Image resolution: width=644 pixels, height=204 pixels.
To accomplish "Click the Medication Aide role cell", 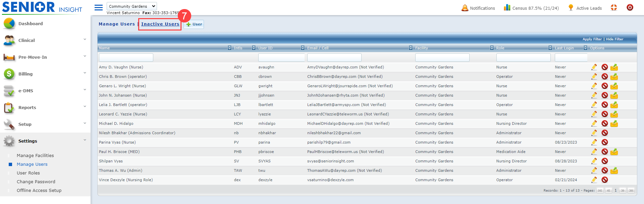I will [511, 152].
